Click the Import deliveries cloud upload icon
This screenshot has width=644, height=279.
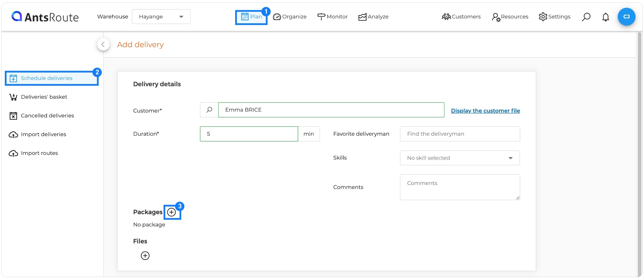(13, 135)
